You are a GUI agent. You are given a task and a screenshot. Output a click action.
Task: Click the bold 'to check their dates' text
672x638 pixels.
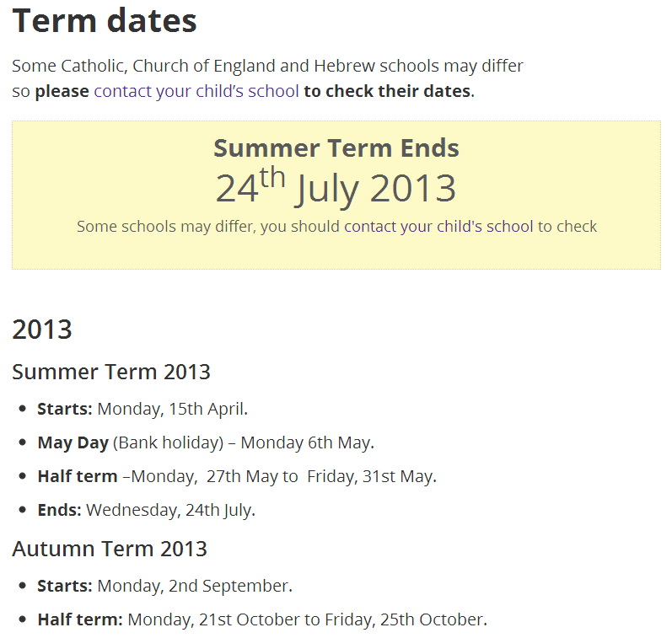pos(387,91)
